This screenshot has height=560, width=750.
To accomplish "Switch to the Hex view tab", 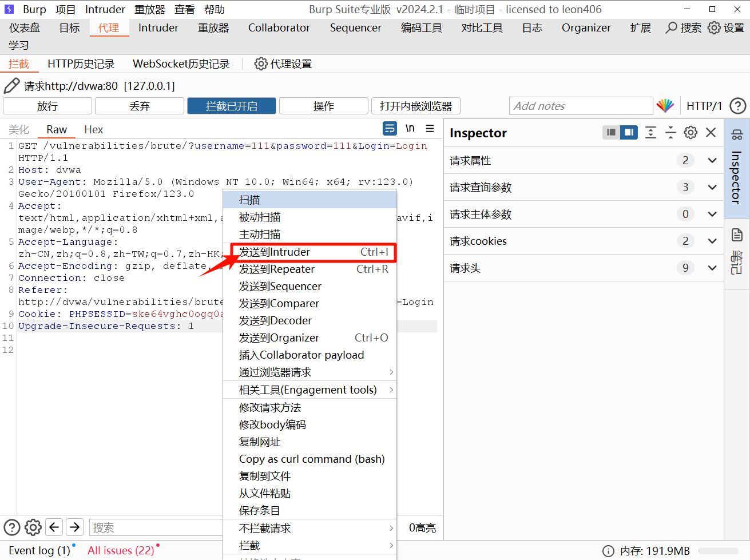I will coord(93,129).
